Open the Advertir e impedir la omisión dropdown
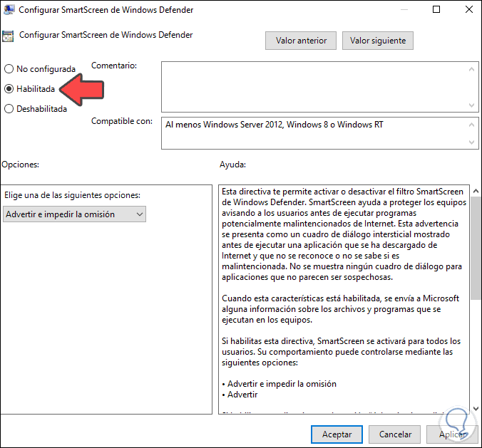The height and width of the screenshot is (448, 482). point(74,214)
